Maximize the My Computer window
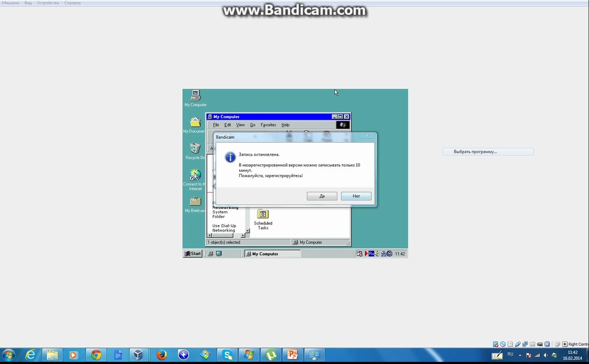This screenshot has height=364, width=589. click(x=340, y=117)
